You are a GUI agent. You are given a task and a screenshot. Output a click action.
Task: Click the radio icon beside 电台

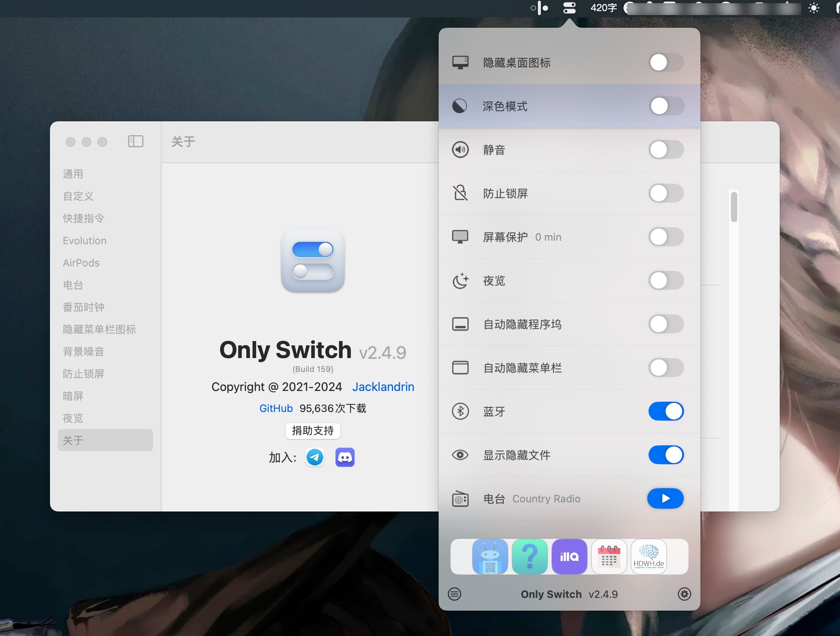[460, 498]
